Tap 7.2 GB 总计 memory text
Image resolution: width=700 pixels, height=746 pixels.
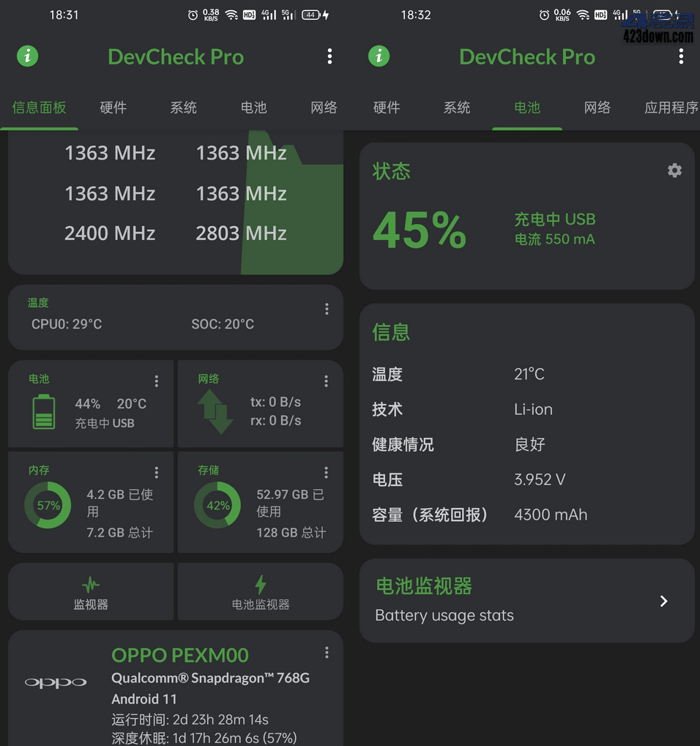pyautogui.click(x=119, y=532)
